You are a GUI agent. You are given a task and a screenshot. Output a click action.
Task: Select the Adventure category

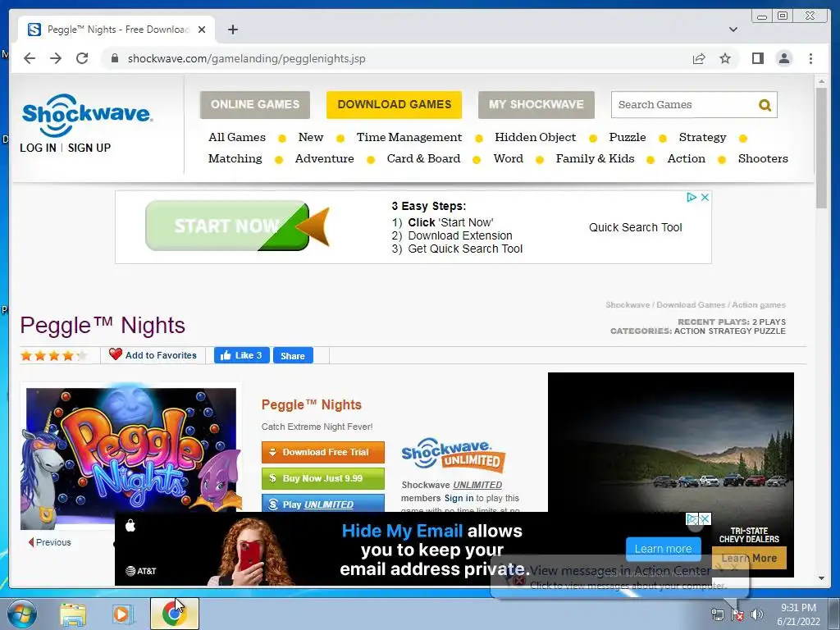coord(325,158)
